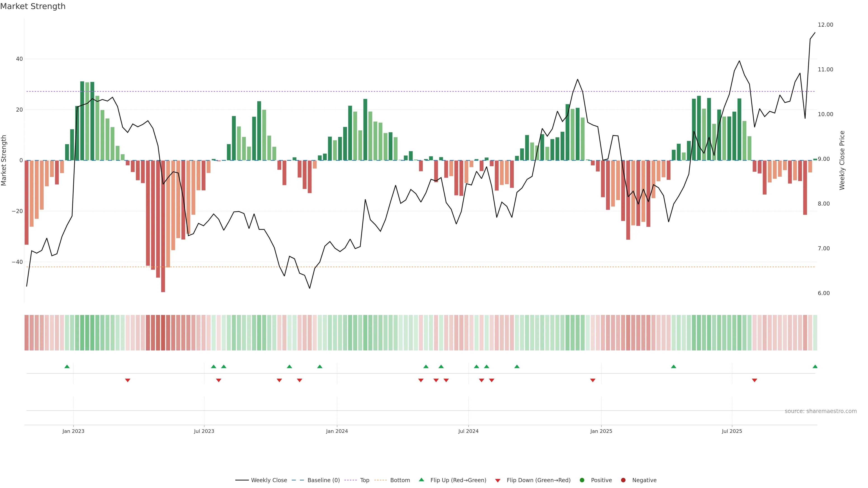Screen dimensions: 868x488
Task: Click the flip-down triangle after Jul 2025
Action: tap(755, 380)
